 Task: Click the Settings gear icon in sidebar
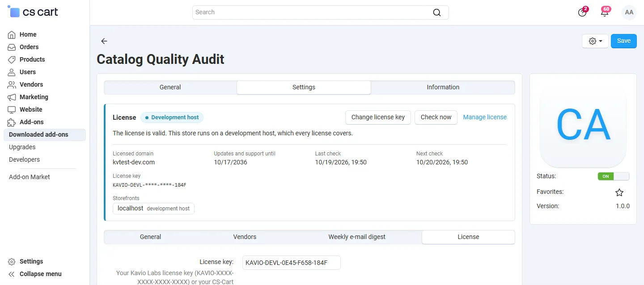(12, 261)
